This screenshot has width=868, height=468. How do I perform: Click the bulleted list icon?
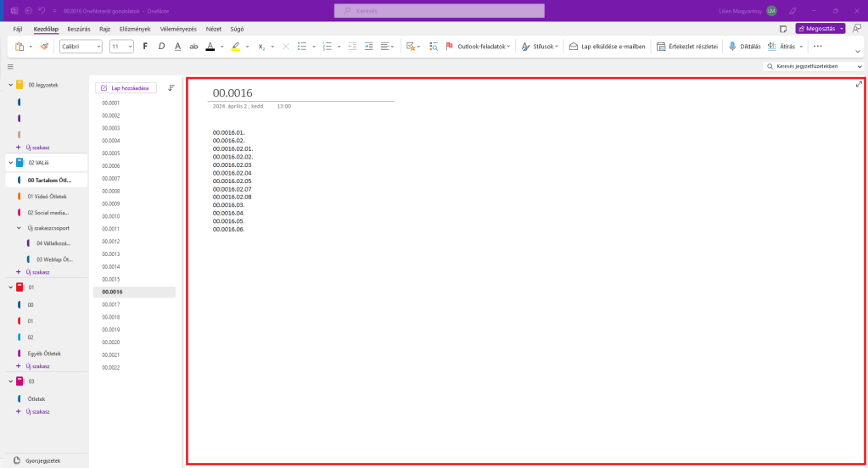(302, 47)
